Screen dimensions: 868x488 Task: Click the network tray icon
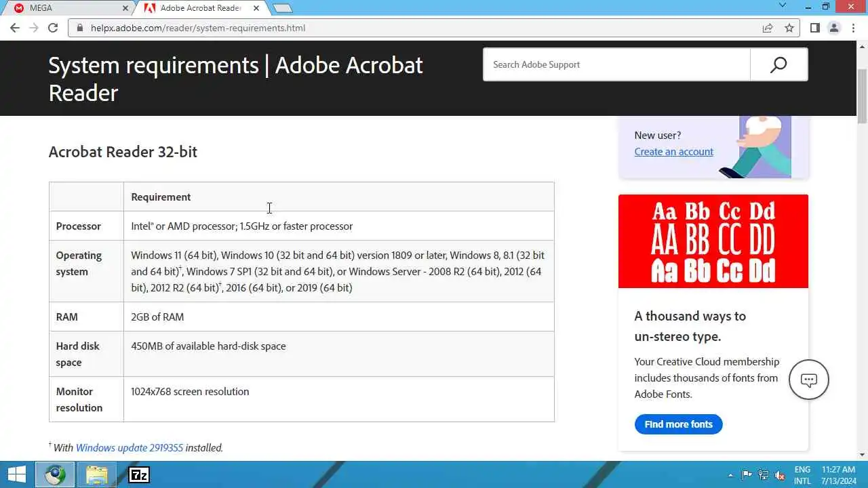[764, 475]
